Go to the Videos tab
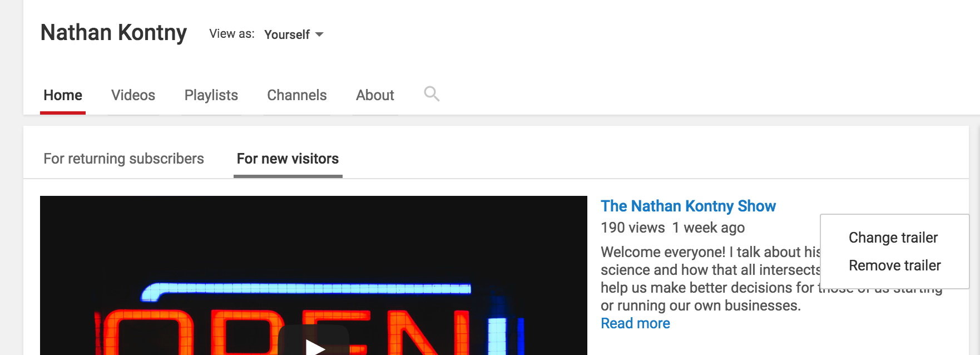Screen dimensions: 980x355 point(133,95)
